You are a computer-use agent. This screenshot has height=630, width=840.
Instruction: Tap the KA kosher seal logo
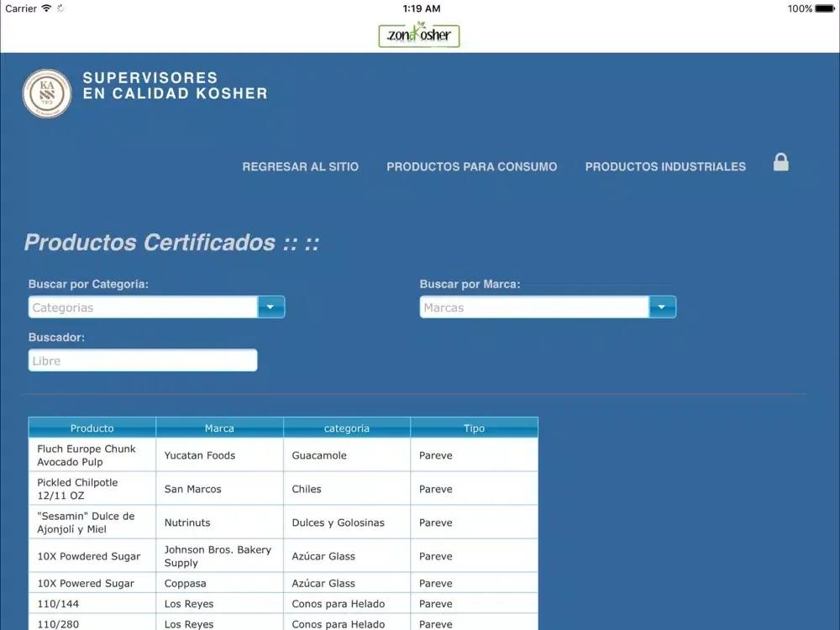47,93
